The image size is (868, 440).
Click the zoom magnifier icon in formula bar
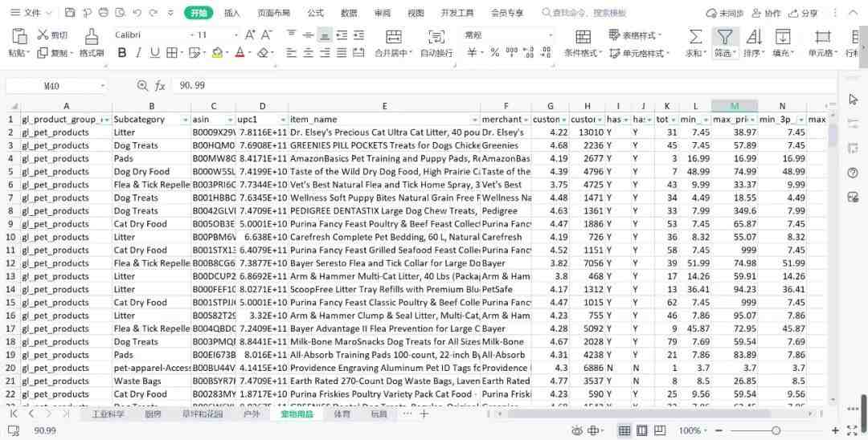143,86
